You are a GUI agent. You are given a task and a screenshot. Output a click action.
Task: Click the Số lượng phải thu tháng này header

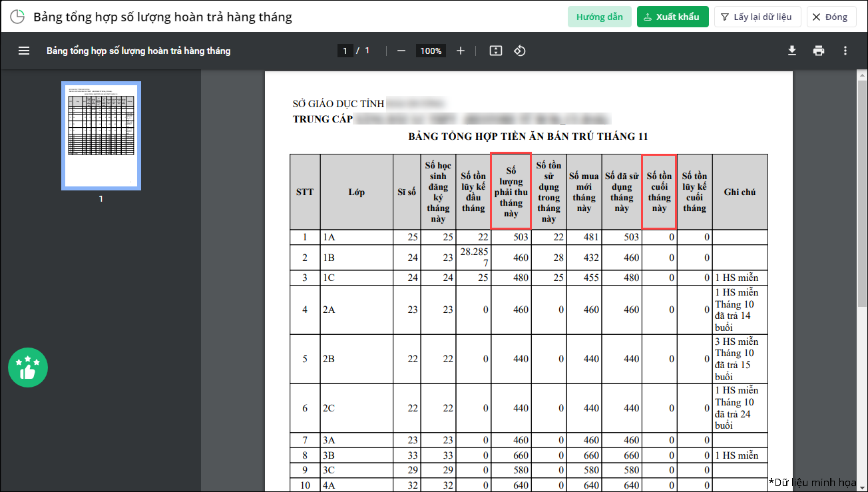511,192
